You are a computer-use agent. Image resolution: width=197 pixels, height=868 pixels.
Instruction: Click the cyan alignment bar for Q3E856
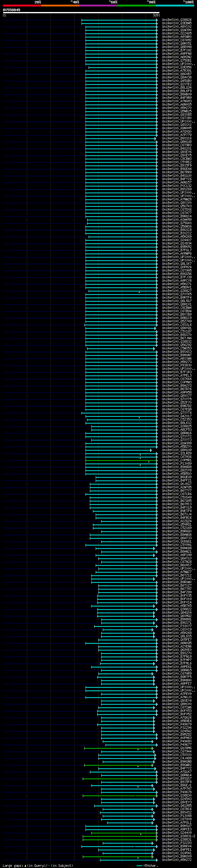click(x=123, y=67)
